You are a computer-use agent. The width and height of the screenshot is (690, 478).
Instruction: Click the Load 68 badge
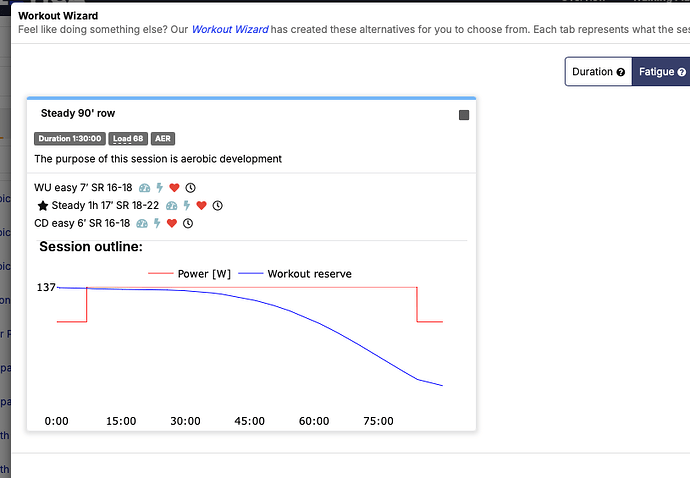pos(127,139)
